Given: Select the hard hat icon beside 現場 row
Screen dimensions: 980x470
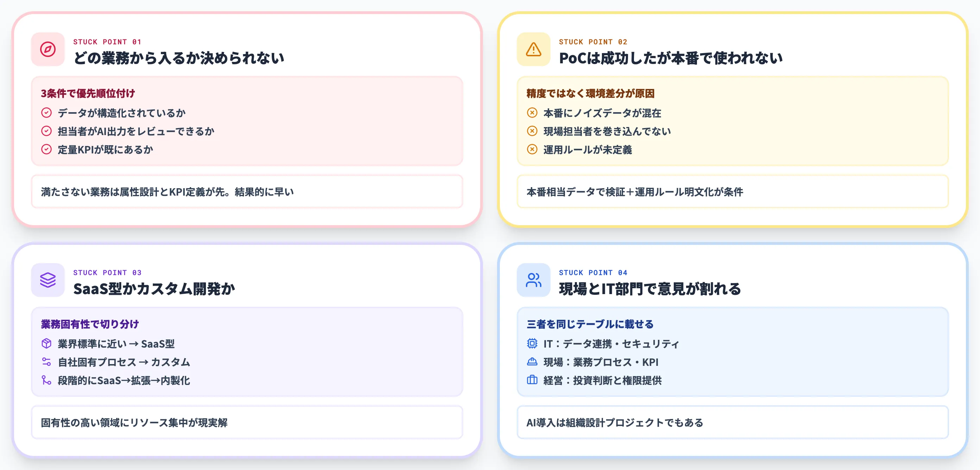Looking at the screenshot, I should (532, 362).
